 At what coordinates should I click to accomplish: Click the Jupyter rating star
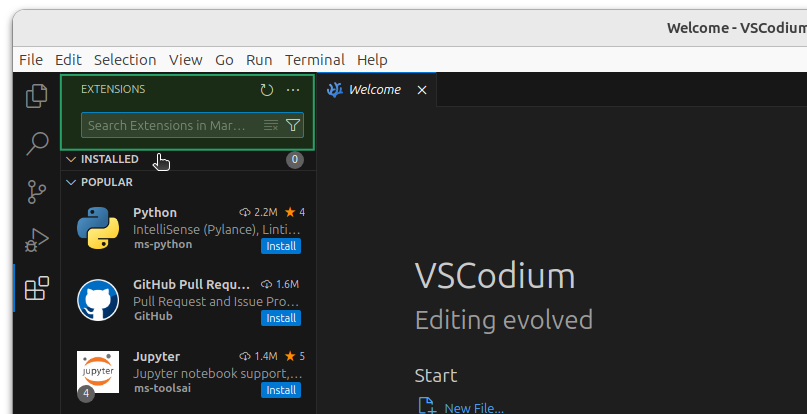pyautogui.click(x=290, y=356)
